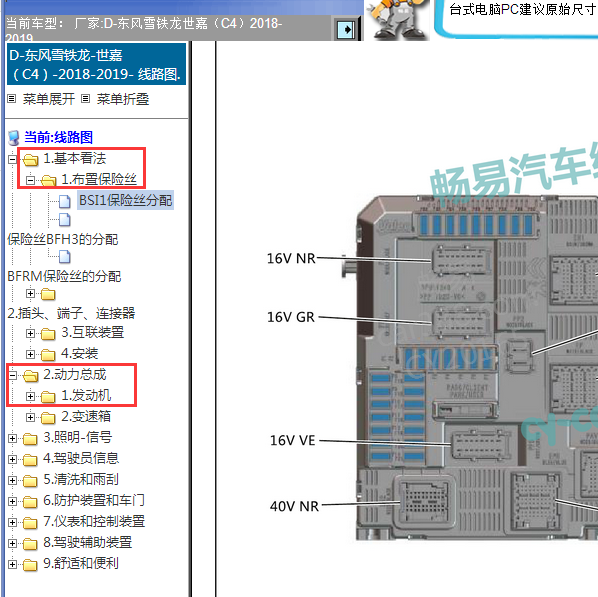Screen dimensions: 598x597
Task: Click the 菜单展开 list icon
Action: pos(12,99)
